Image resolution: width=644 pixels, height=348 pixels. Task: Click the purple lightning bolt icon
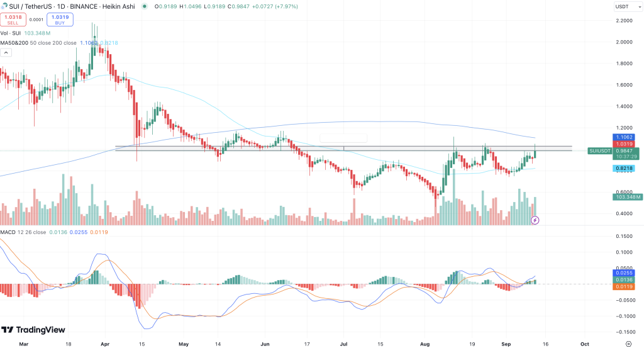(535, 220)
